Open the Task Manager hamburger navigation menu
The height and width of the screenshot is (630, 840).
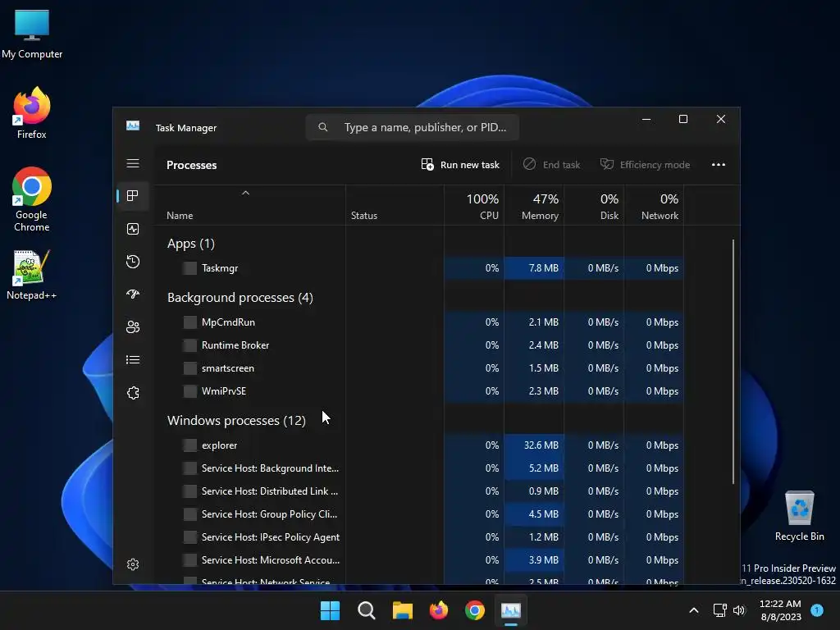[x=133, y=163]
